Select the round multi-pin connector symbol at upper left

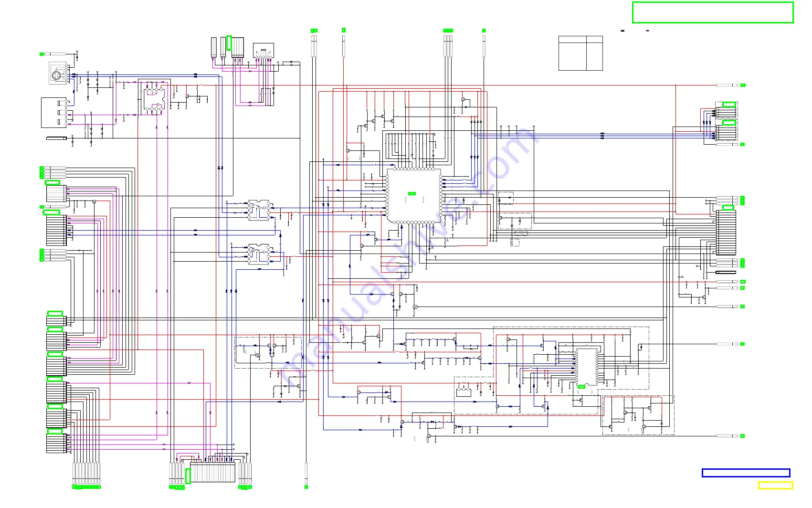coord(57,75)
